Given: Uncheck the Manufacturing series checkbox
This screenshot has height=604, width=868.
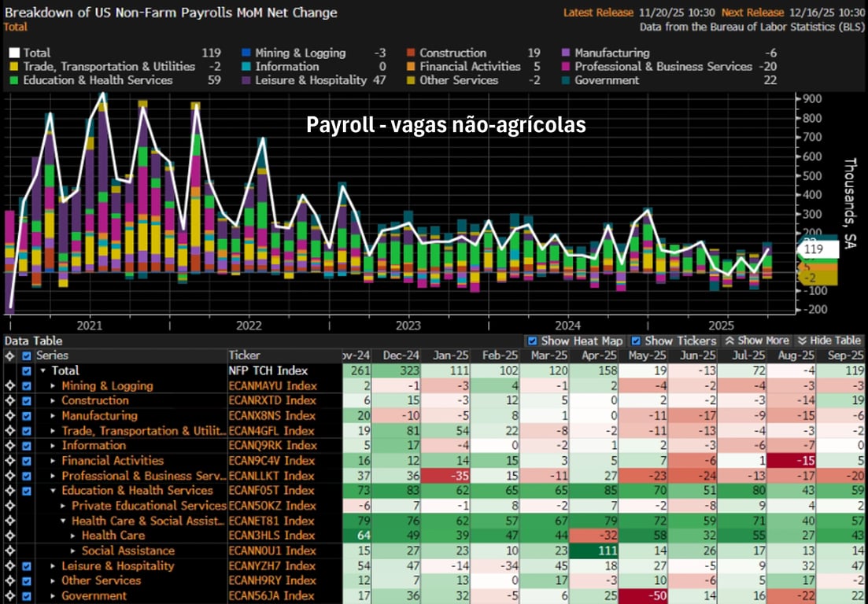Looking at the screenshot, I should pos(27,416).
